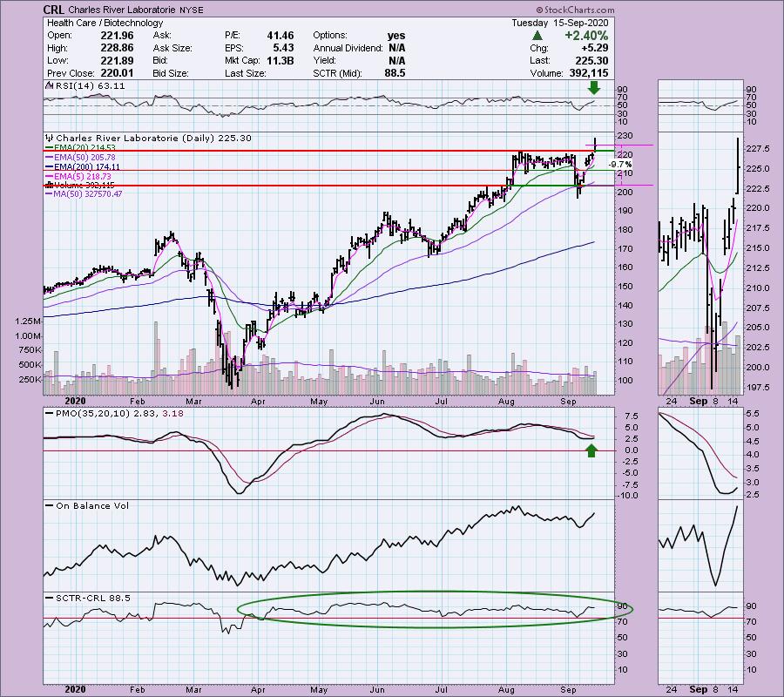Click the CRL ticker symbol
The image size is (784, 697).
click(53, 10)
